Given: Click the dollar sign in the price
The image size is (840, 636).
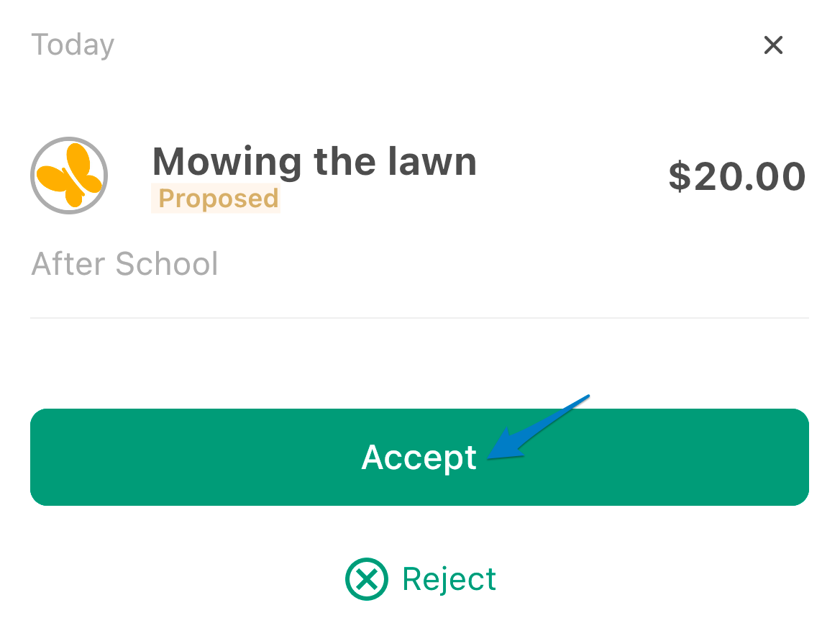Looking at the screenshot, I should point(680,176).
